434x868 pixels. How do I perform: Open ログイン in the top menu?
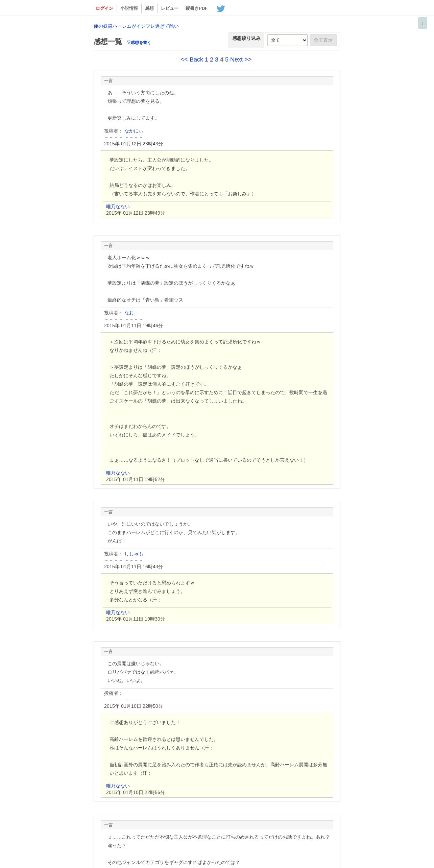coord(104,8)
